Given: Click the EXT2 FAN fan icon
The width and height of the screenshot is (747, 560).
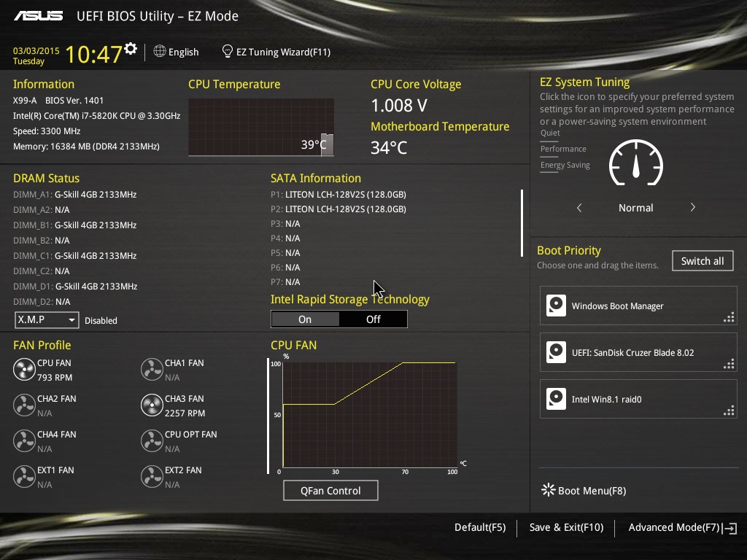Looking at the screenshot, I should [x=152, y=477].
